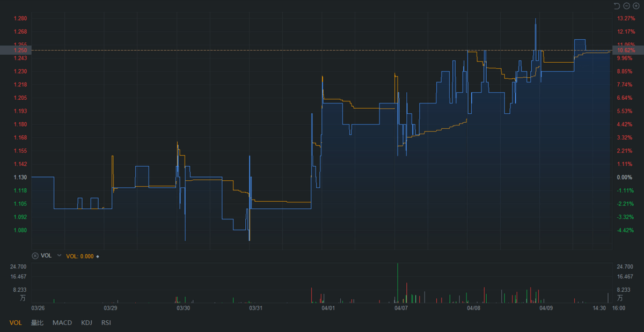Click the orange VOL: 0.000 value readout

(79, 256)
